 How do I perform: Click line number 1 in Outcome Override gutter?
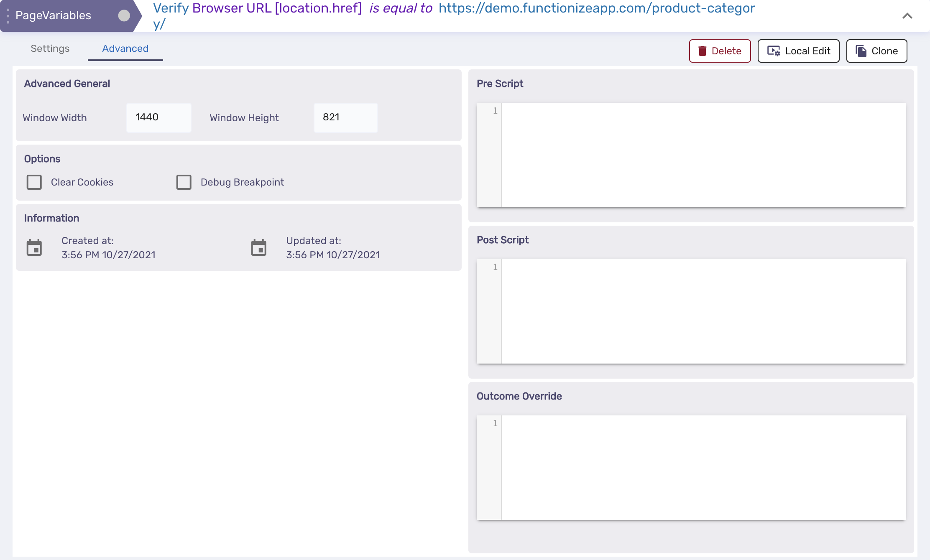click(495, 423)
